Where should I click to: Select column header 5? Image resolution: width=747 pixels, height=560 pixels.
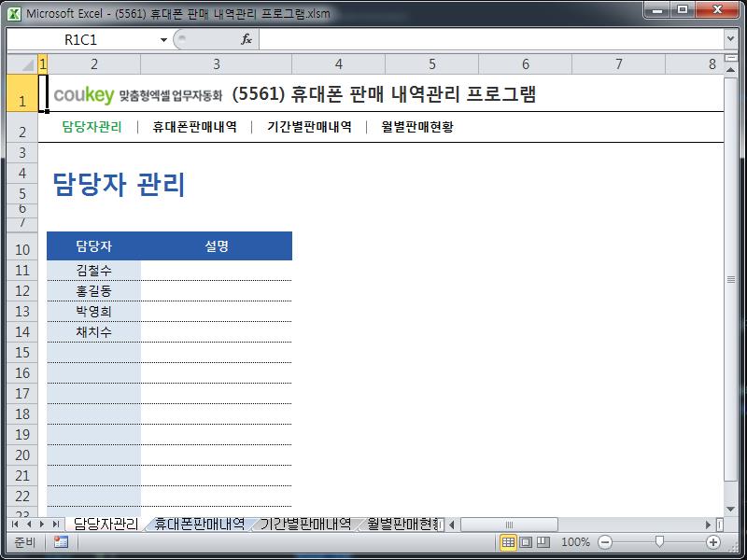click(x=431, y=63)
